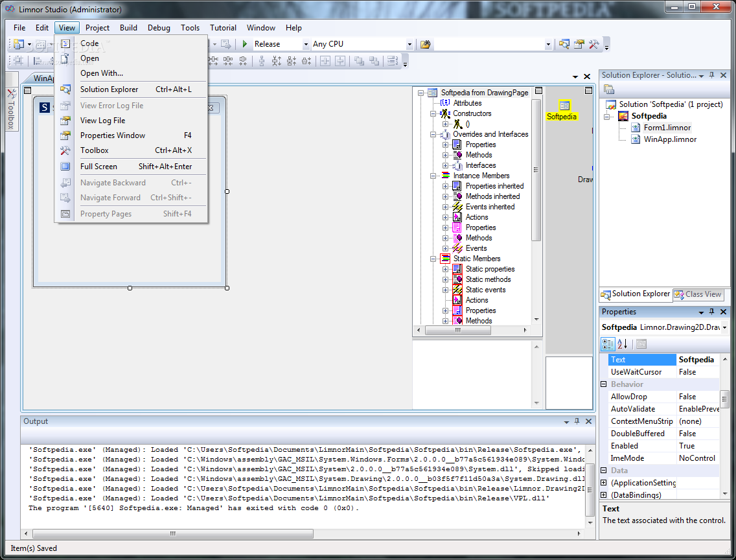This screenshot has width=736, height=560.
Task: Click the Property Pages icon in Properties toolbar
Action: (641, 344)
